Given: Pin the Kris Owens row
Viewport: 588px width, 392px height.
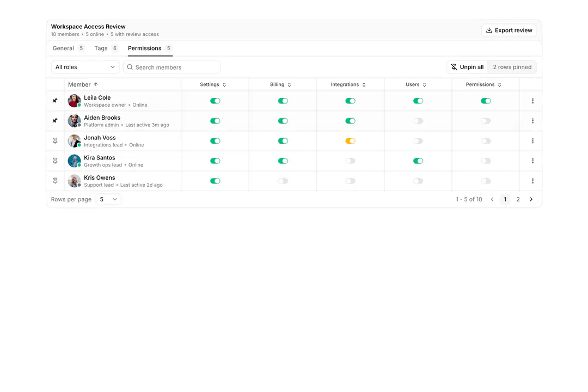Looking at the screenshot, I should [55, 181].
